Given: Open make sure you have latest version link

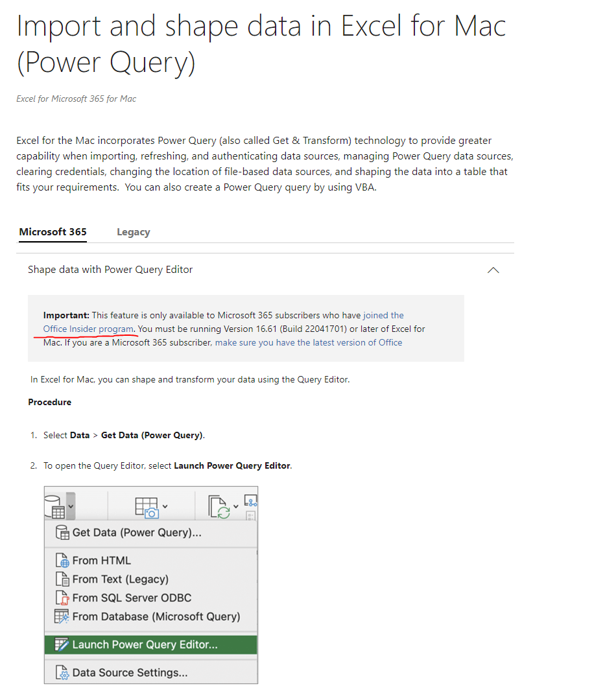Looking at the screenshot, I should pos(309,342).
